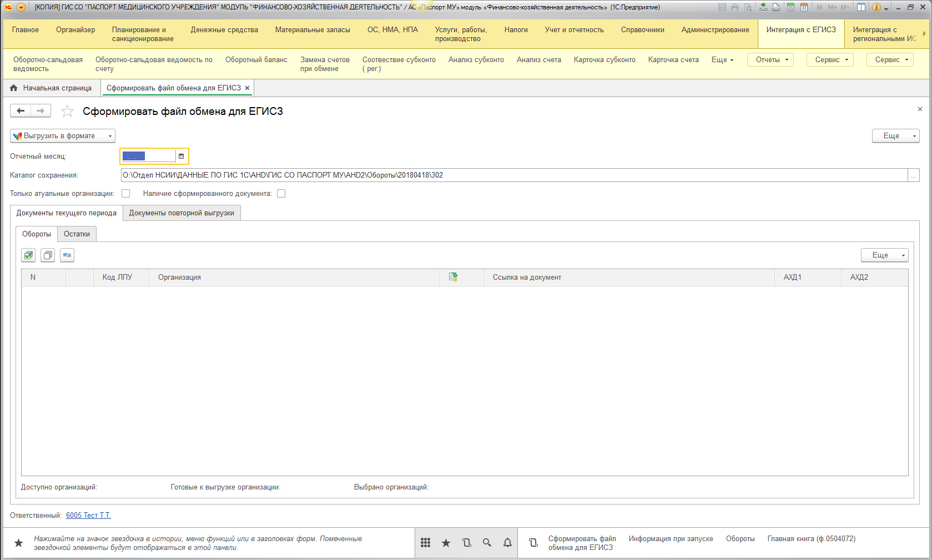Close the 'Сформировать файл обмена для ЕГИСЗ' tab
The width and height of the screenshot is (932, 560).
click(247, 88)
